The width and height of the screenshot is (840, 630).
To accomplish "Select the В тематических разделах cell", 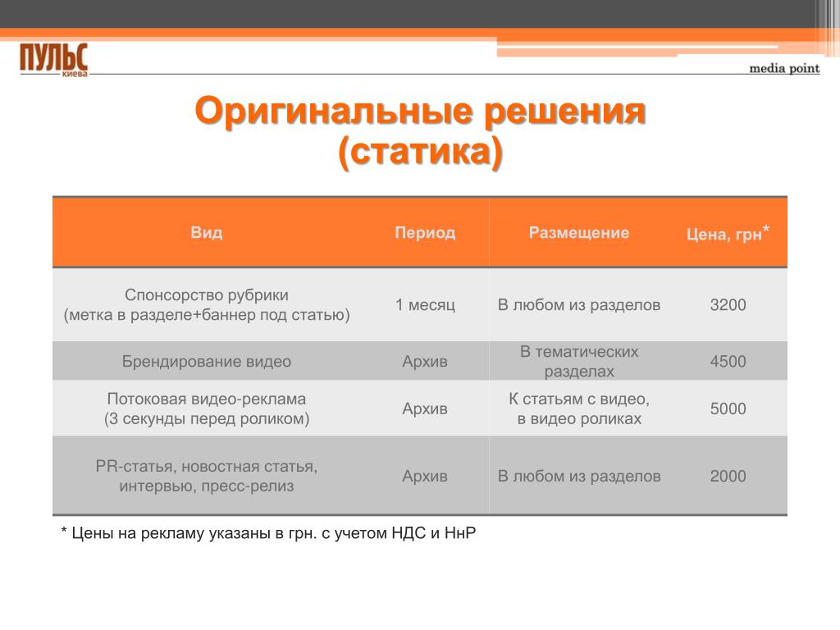I will pyautogui.click(x=579, y=362).
